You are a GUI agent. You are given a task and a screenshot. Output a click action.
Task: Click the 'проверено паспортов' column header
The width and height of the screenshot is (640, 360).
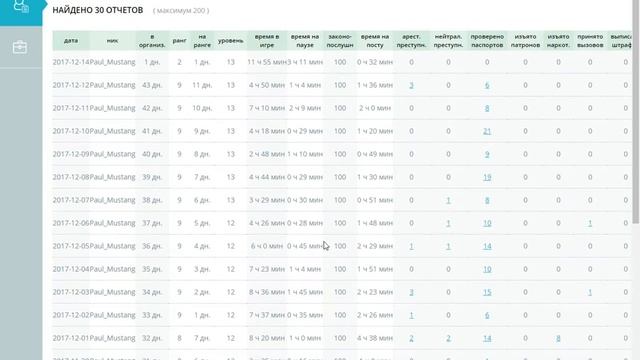(x=487, y=41)
